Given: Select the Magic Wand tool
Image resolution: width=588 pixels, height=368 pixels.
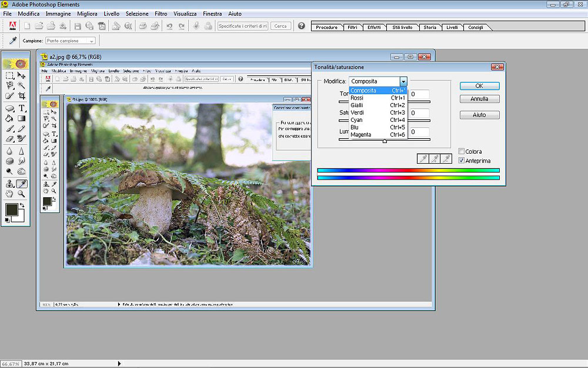Looking at the screenshot, I should (x=22, y=85).
